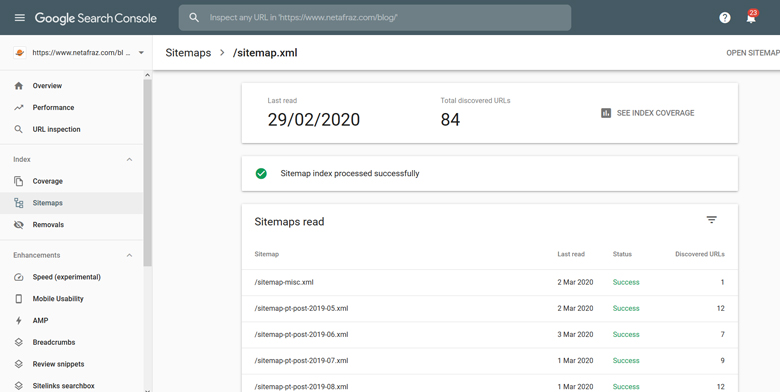Open /sitemap-pt-post-2019-05.xml row
This screenshot has height=392, width=780.
490,308
